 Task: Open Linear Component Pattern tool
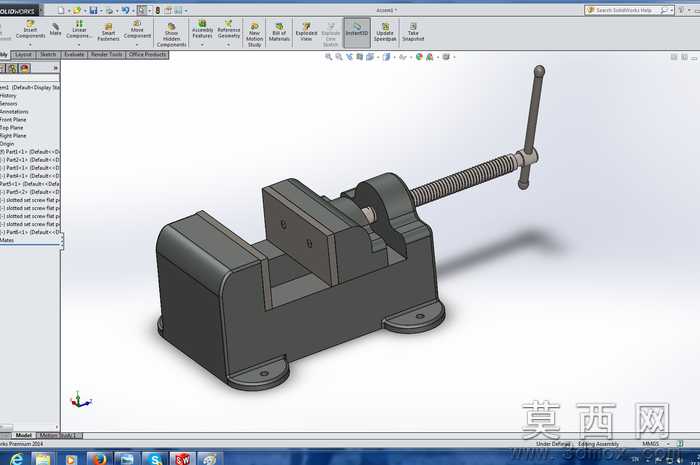tap(79, 29)
